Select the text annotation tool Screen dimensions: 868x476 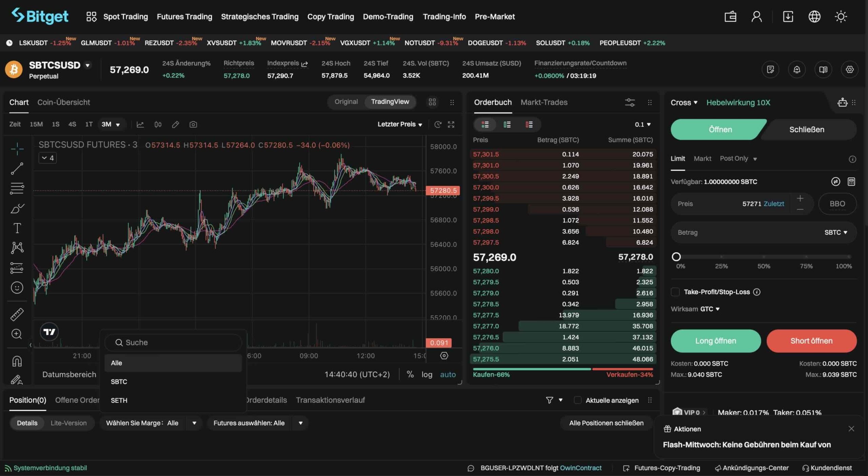(17, 228)
